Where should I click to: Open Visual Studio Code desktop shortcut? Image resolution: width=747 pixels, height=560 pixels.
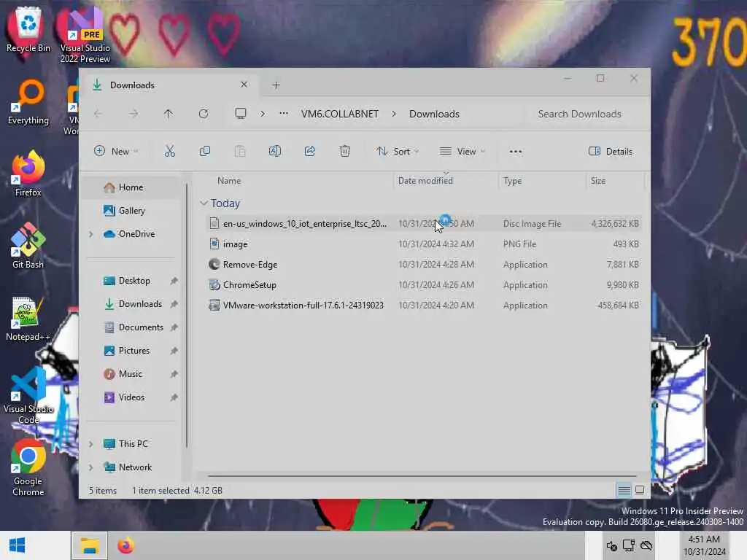tap(28, 395)
